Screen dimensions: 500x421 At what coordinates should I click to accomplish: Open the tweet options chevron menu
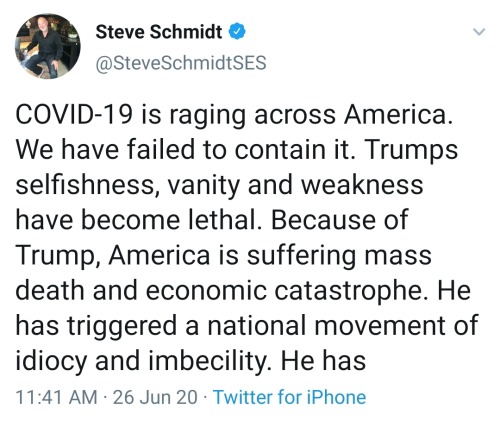(479, 32)
